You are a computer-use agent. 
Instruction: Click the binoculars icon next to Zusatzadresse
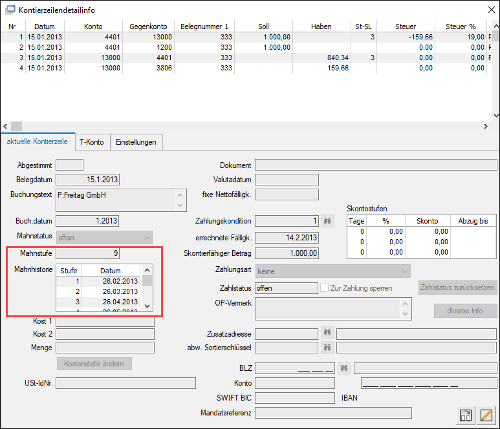pyautogui.click(x=327, y=332)
